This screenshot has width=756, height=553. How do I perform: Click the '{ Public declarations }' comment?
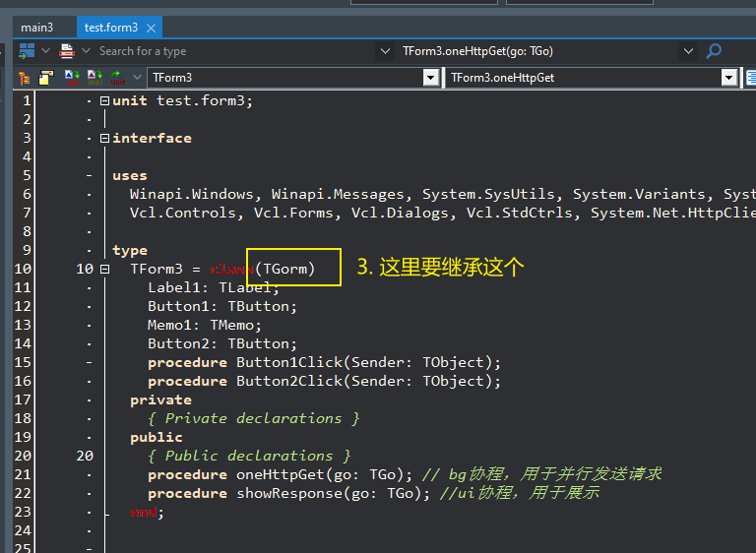pos(249,457)
